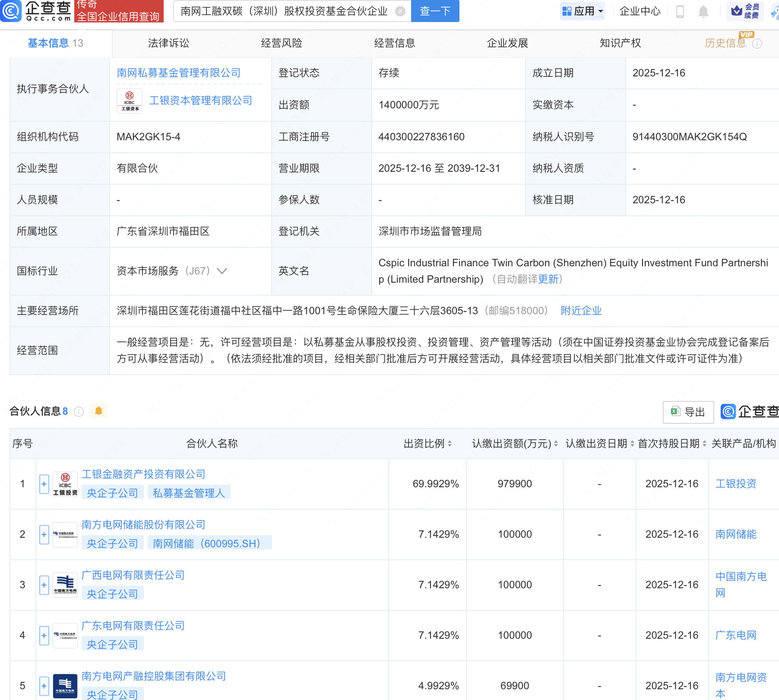Click the mobile phone icon in header

[680, 12]
